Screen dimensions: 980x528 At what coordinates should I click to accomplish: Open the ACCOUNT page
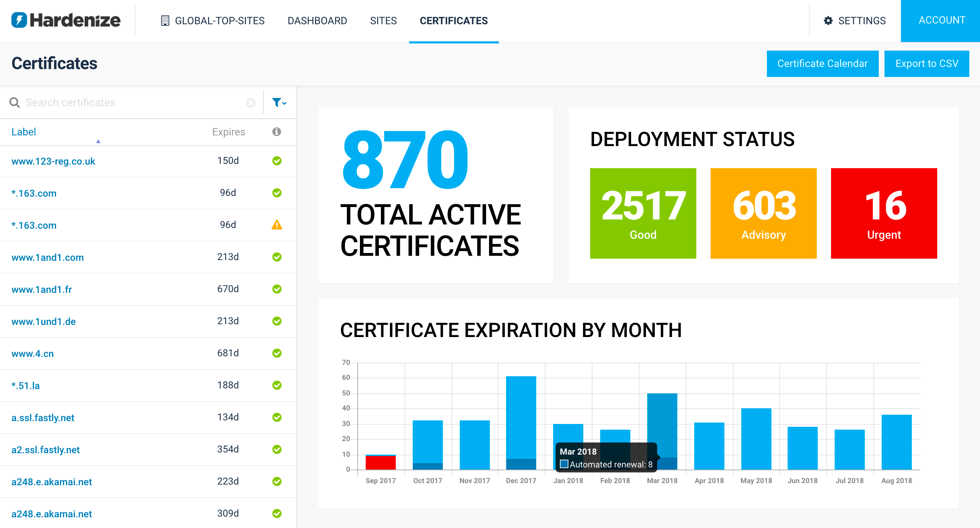[940, 21]
